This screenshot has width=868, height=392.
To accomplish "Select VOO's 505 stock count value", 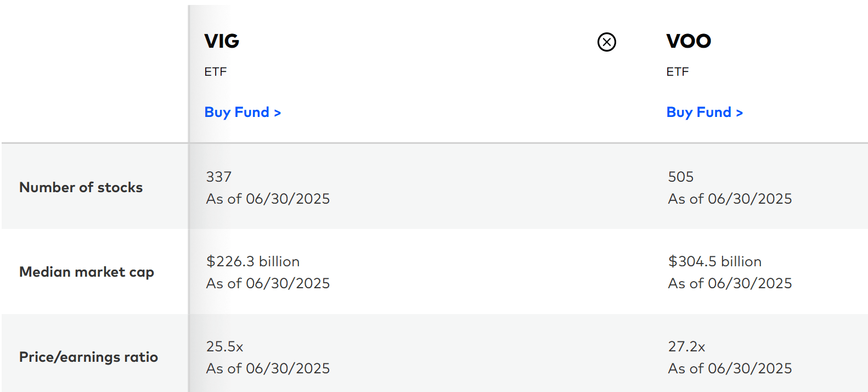I will click(680, 177).
